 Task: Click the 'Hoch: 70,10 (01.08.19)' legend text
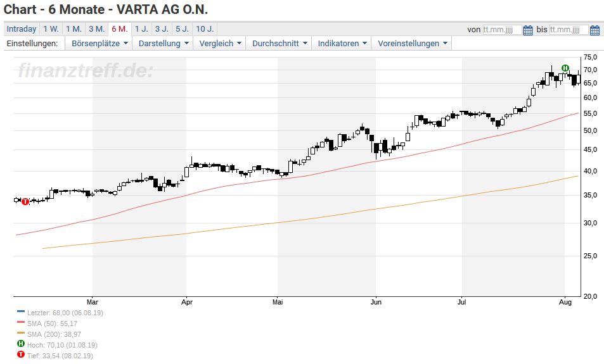click(x=62, y=345)
